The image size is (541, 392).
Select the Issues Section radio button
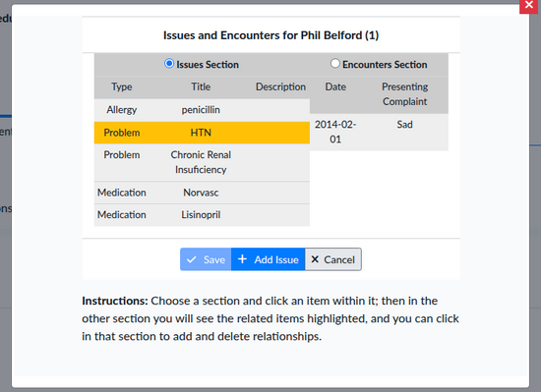click(x=169, y=64)
